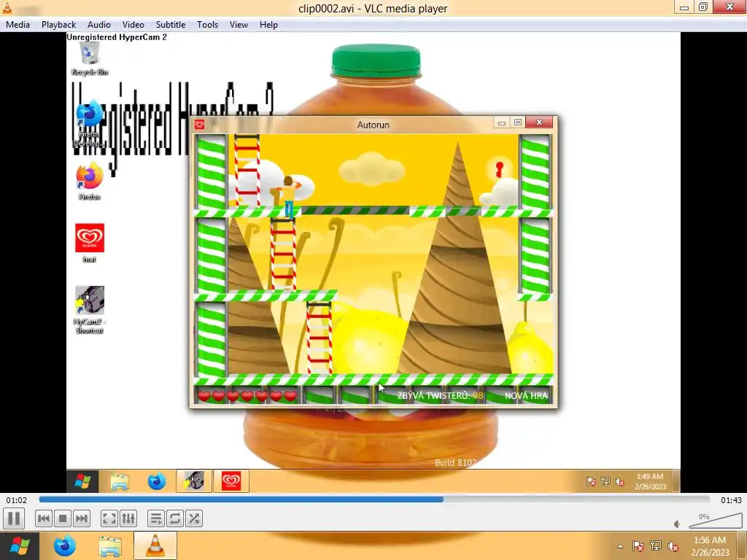Click the elapsed time 01:02 label

[x=17, y=500]
